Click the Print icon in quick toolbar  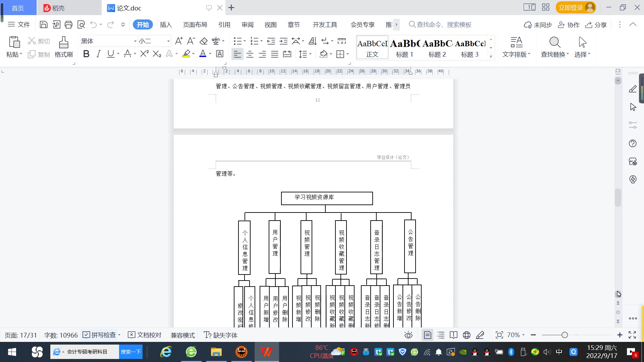[x=68, y=24]
